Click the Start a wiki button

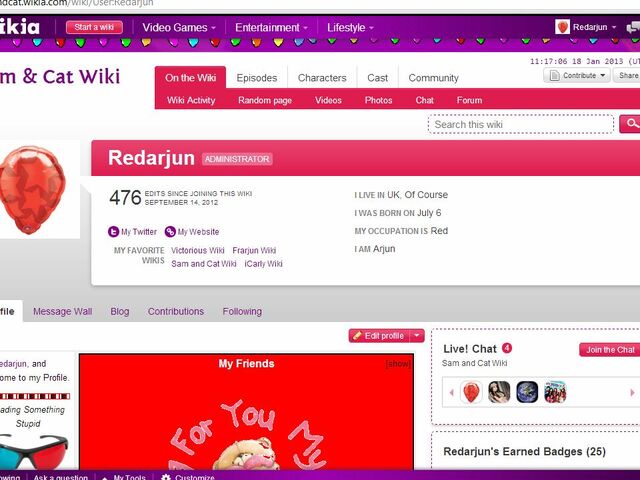(x=94, y=27)
